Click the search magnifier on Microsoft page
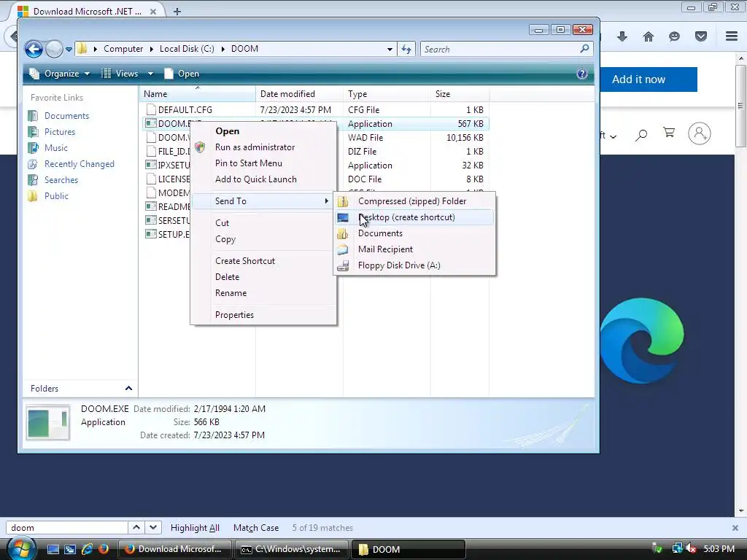This screenshot has height=560, width=747. tap(641, 135)
